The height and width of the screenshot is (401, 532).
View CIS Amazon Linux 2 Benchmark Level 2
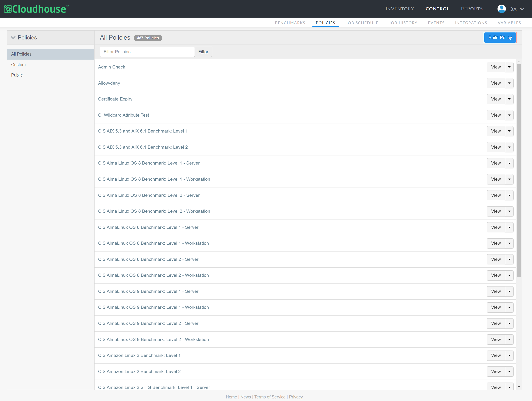(x=496, y=372)
